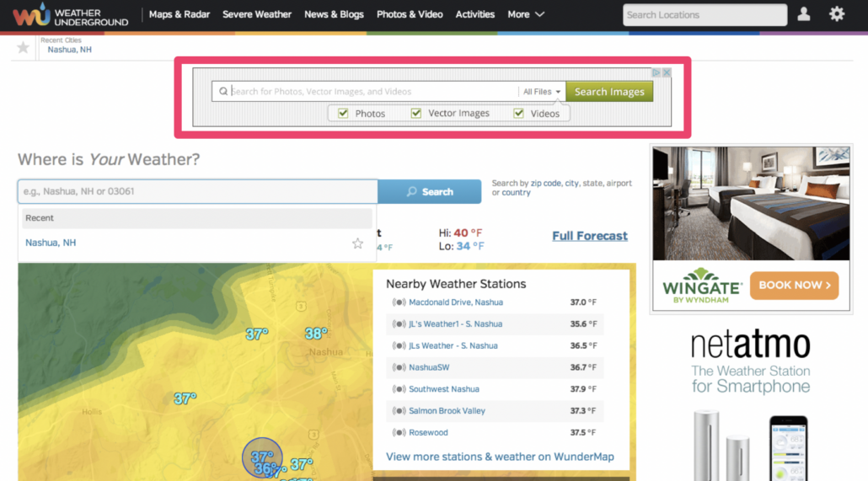
Task: Go to the Severe Weather menu
Action: 257,14
